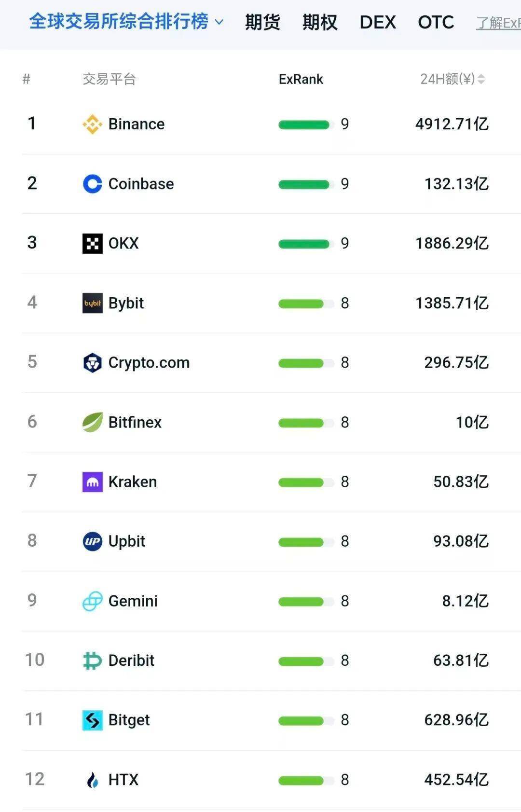Click the Deribit logo icon
The width and height of the screenshot is (521, 812).
click(x=92, y=661)
